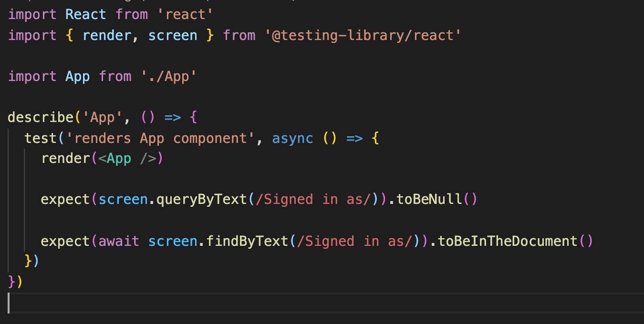Viewport: 644px width, 324px height.
Task: Click the 'await' keyword
Action: tap(118, 241)
